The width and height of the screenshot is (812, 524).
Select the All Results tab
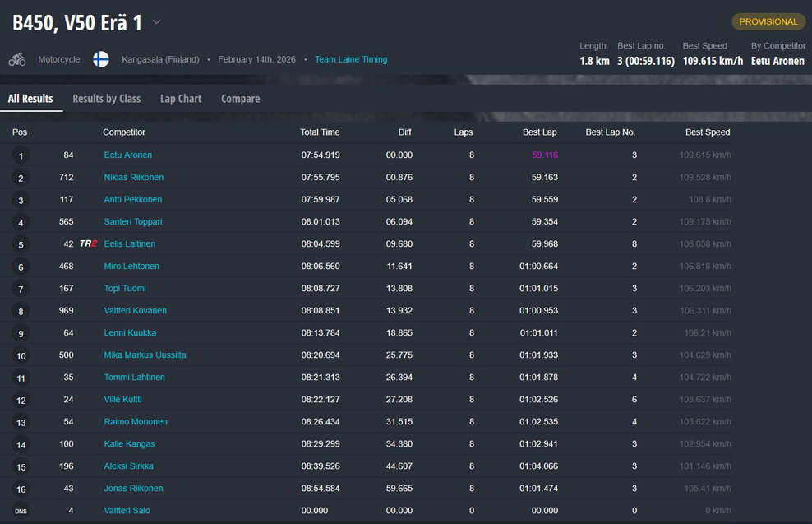coord(30,99)
